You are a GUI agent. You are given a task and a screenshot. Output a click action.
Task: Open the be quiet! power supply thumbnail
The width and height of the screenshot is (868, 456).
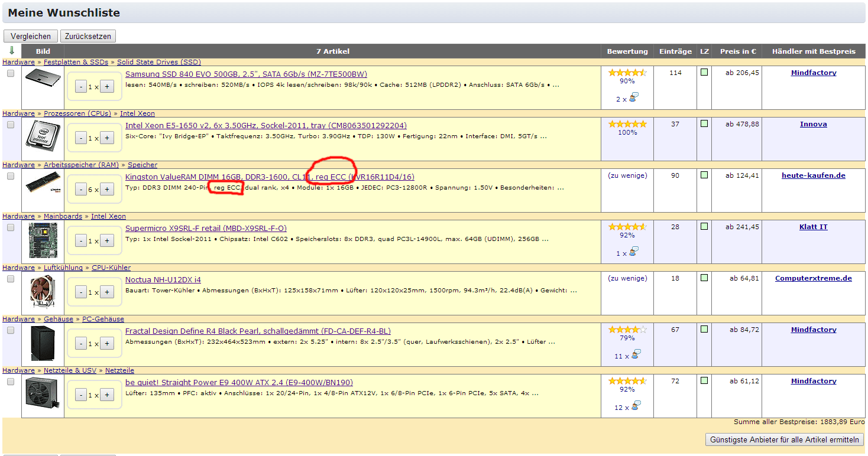[x=43, y=392]
